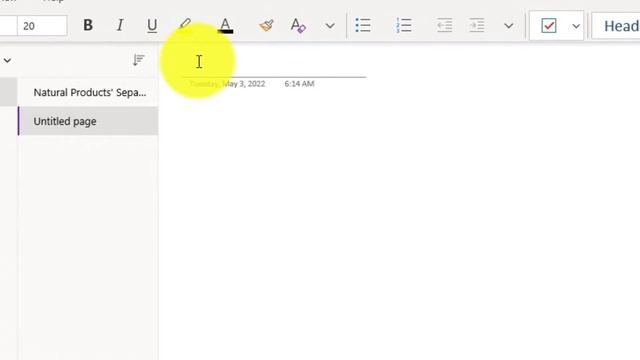Insert a numbered list

[x=404, y=25]
